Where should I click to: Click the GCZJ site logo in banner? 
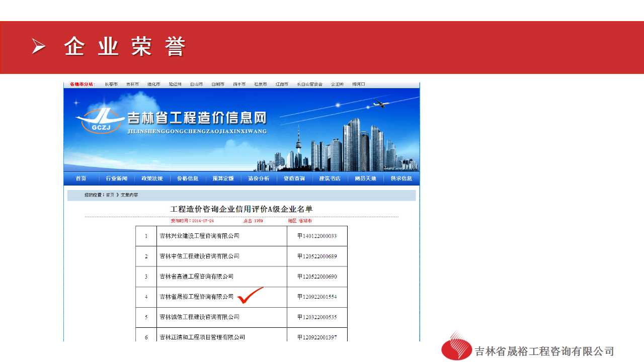pos(101,121)
